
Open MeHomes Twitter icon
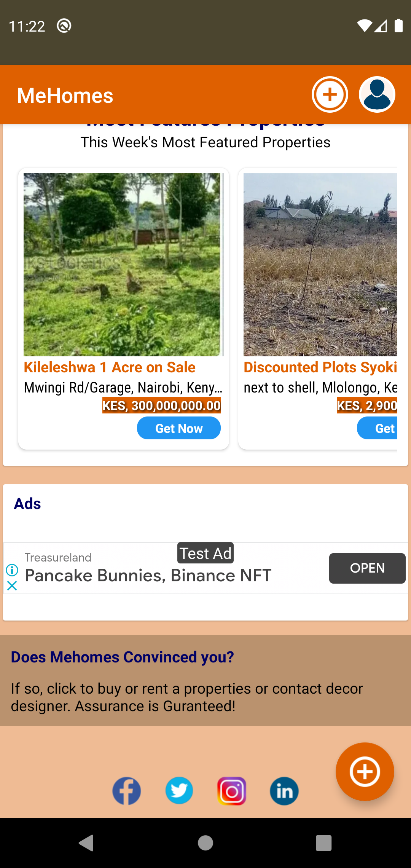[x=179, y=791]
